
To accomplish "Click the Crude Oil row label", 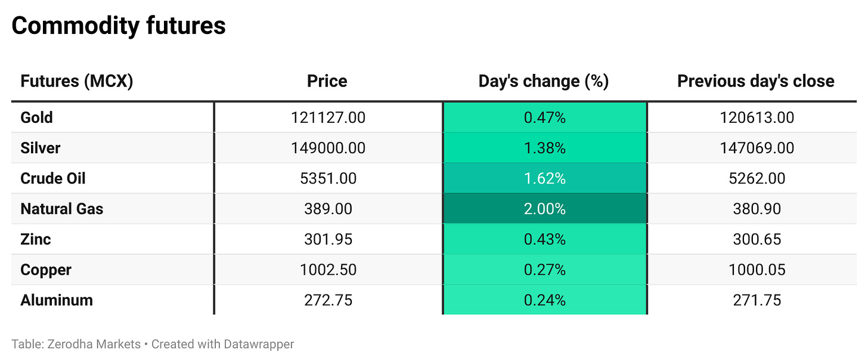I will 53,178.
